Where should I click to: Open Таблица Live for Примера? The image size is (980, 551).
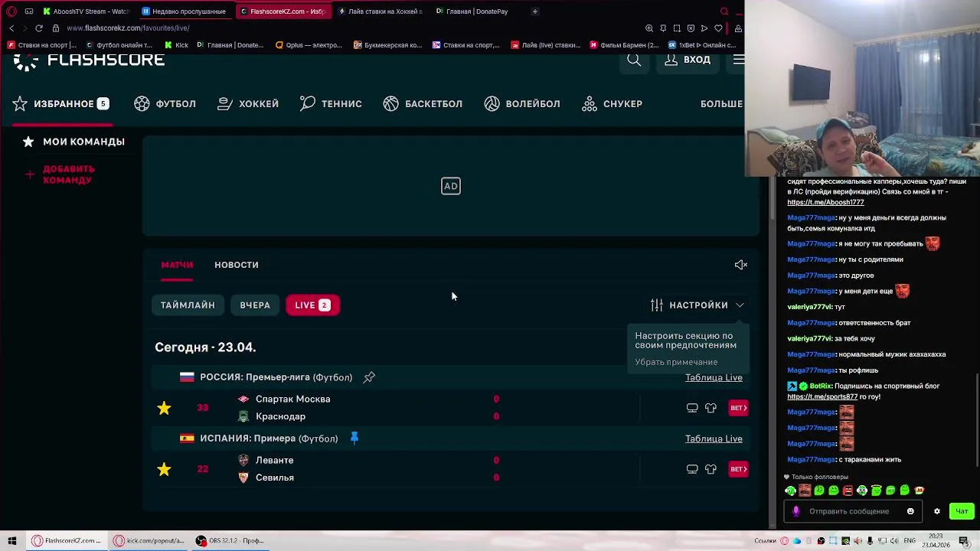point(714,439)
